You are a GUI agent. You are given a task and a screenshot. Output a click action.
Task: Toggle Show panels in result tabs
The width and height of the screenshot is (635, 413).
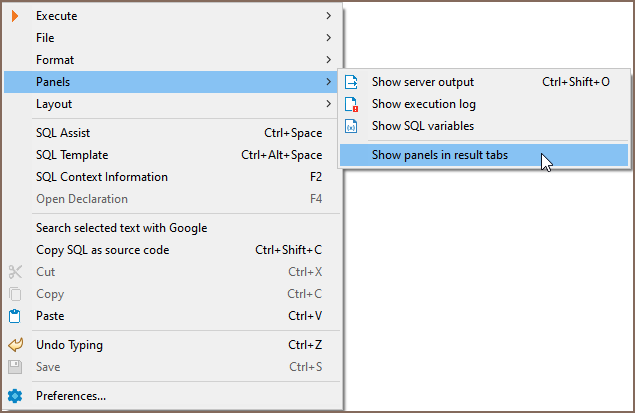[440, 155]
